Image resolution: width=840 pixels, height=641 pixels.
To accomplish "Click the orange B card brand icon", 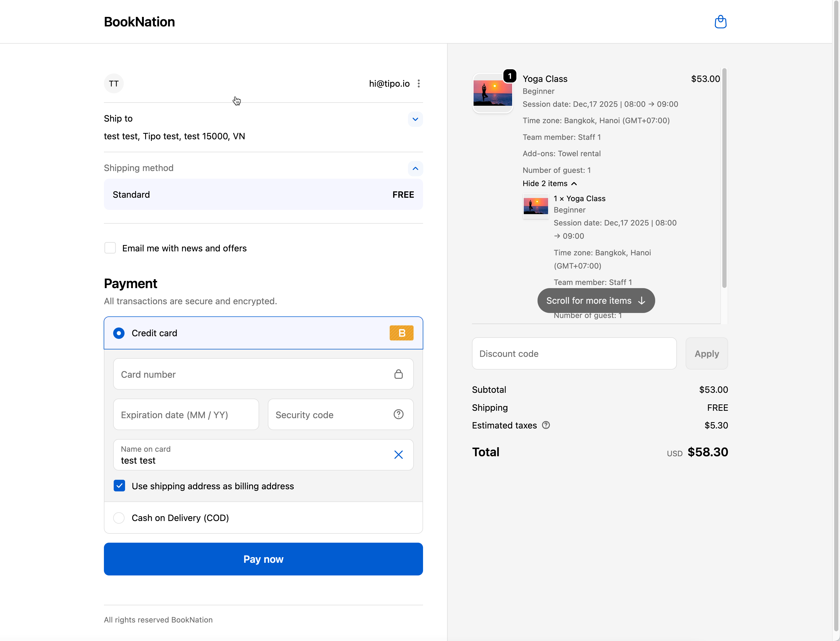I will point(401,333).
